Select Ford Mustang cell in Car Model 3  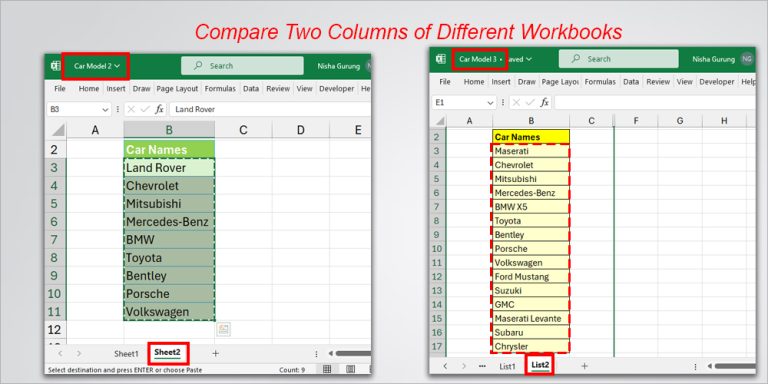(x=531, y=277)
